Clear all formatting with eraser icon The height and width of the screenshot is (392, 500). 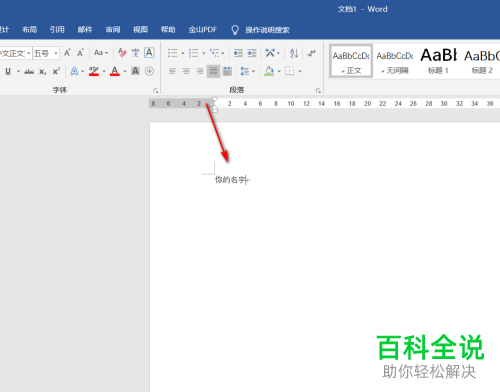[x=122, y=53]
